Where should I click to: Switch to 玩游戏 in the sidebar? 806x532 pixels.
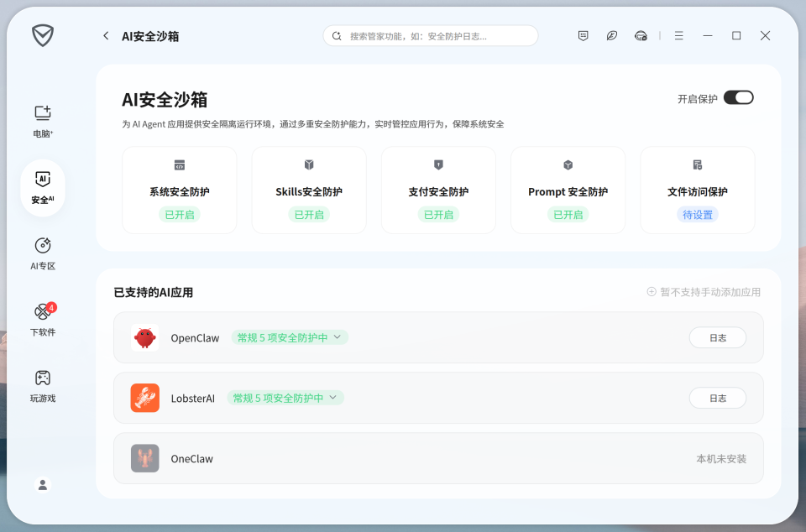[x=43, y=385]
